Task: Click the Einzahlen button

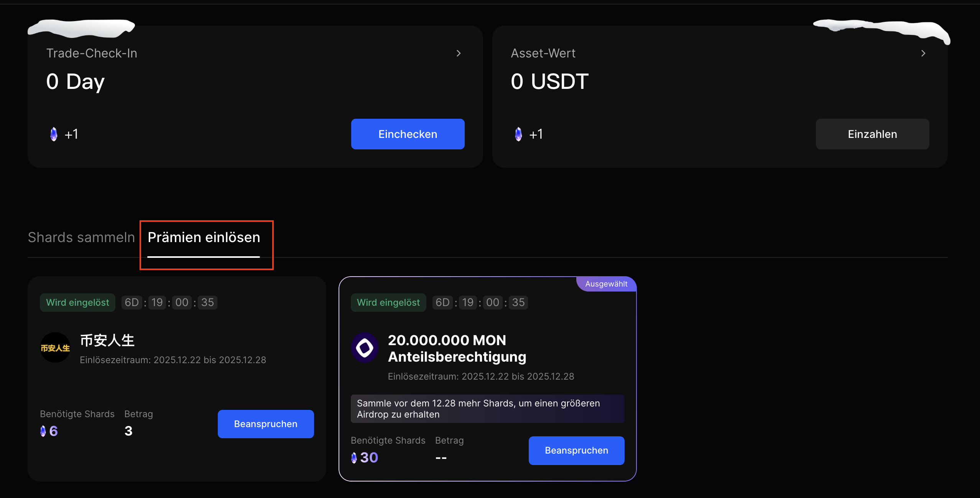Action: pos(872,134)
